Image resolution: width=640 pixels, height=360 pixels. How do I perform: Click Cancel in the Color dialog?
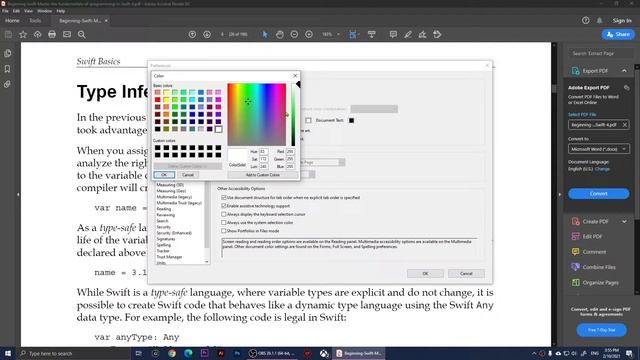[188, 175]
